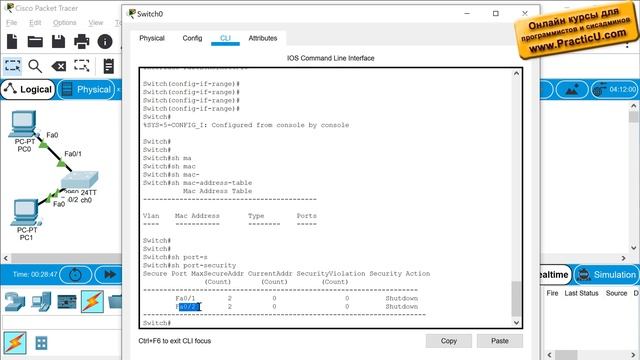Click the Source column header
The image size is (640, 360).
click(616, 293)
